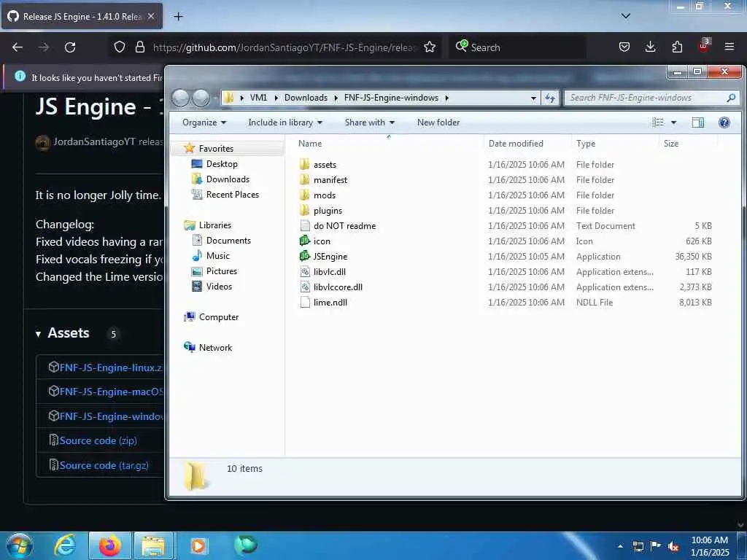Image resolution: width=747 pixels, height=560 pixels.
Task: Open the Firefox tracking protection shield
Action: 120,47
